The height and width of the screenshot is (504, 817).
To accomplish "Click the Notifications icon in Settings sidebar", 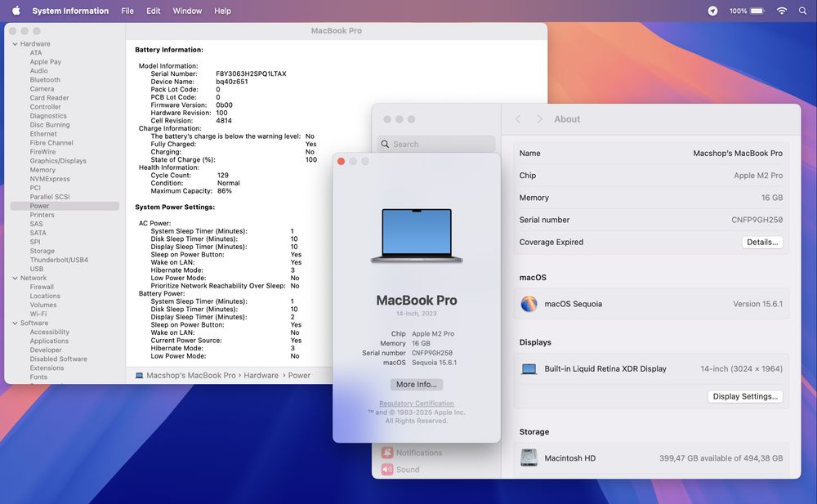I will click(x=386, y=453).
